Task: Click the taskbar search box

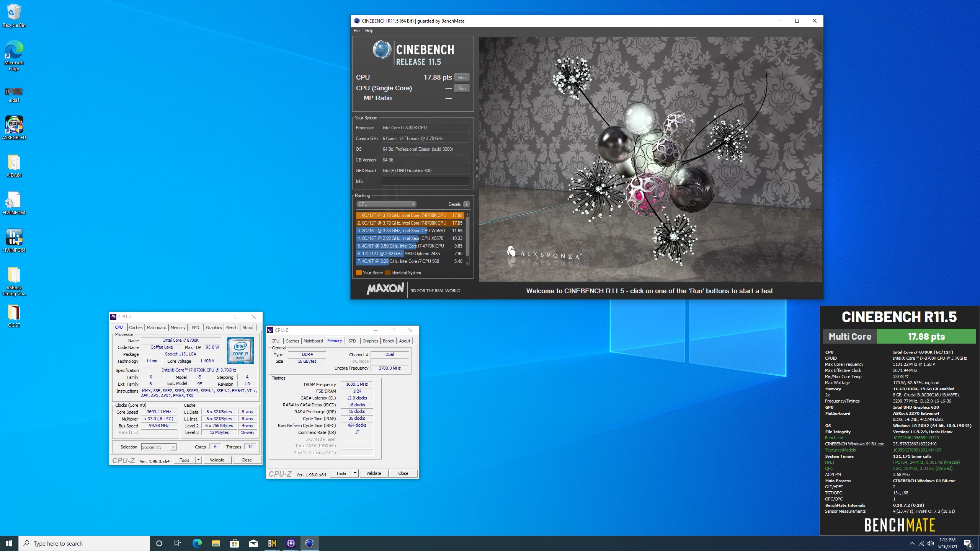Action: [84, 543]
